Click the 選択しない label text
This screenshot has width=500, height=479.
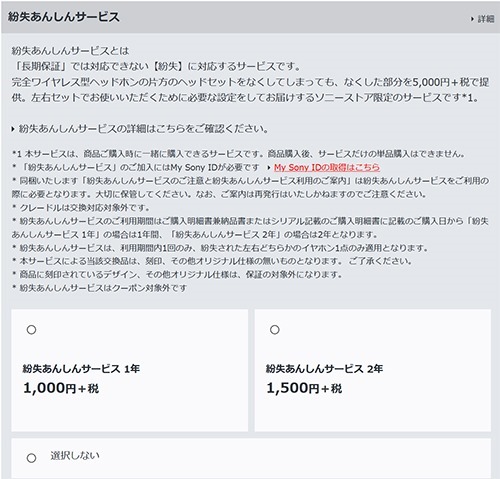click(x=75, y=455)
